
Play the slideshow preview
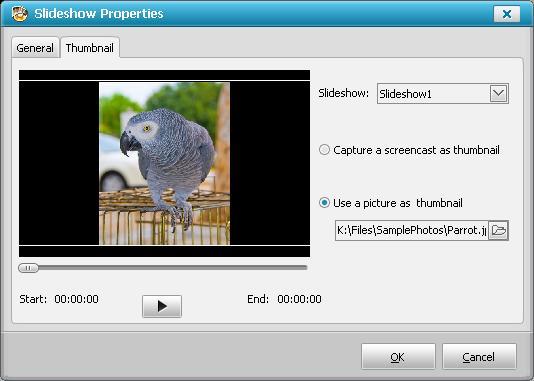162,306
